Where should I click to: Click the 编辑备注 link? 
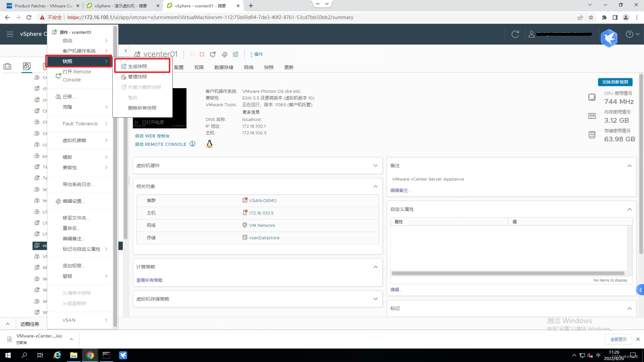pyautogui.click(x=401, y=190)
